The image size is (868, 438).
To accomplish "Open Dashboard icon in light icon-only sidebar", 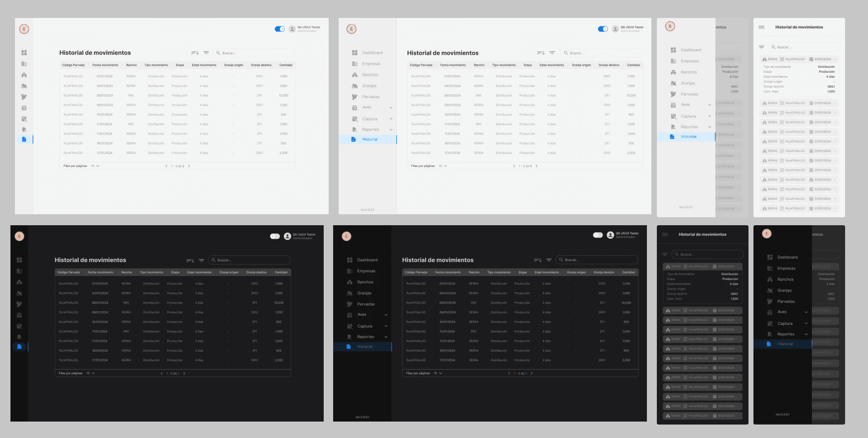I will tap(24, 52).
